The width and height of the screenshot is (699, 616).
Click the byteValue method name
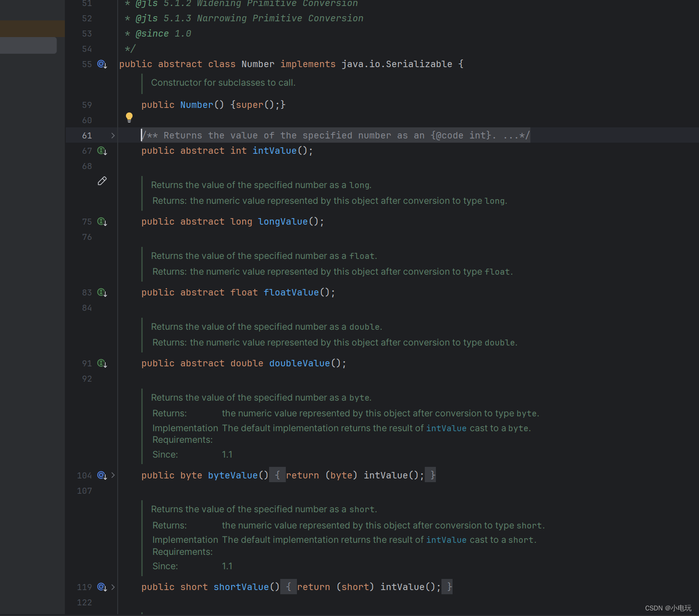pos(233,475)
